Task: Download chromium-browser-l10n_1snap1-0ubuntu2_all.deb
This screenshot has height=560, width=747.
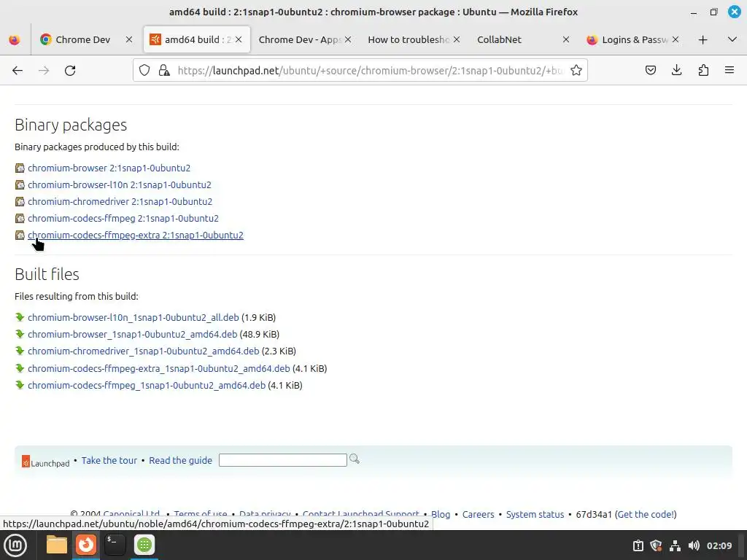Action: (x=133, y=318)
